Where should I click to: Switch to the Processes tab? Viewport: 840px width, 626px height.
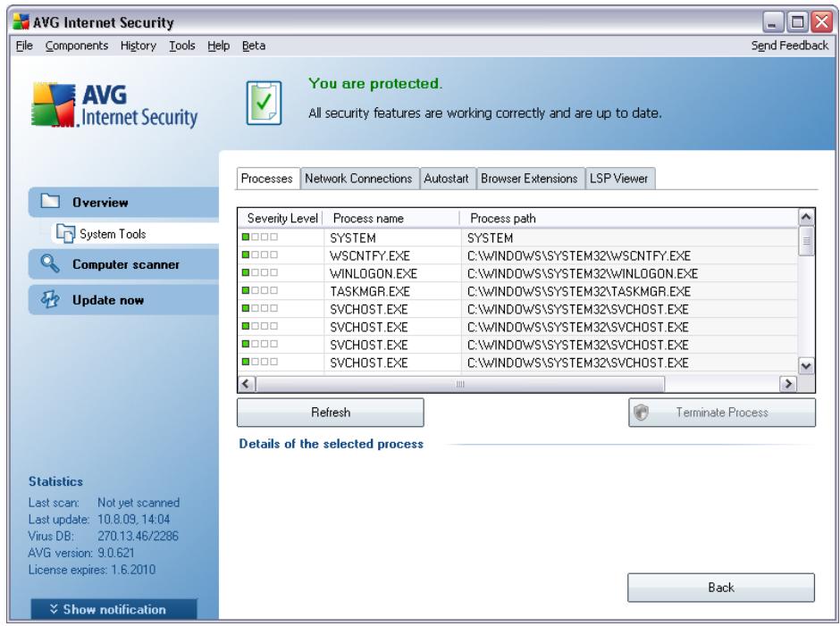[x=267, y=179]
